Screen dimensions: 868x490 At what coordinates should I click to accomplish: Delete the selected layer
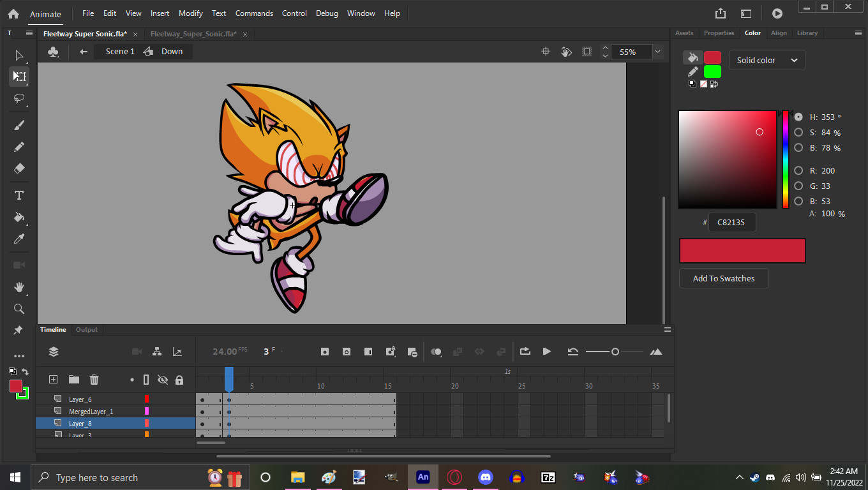click(x=94, y=380)
